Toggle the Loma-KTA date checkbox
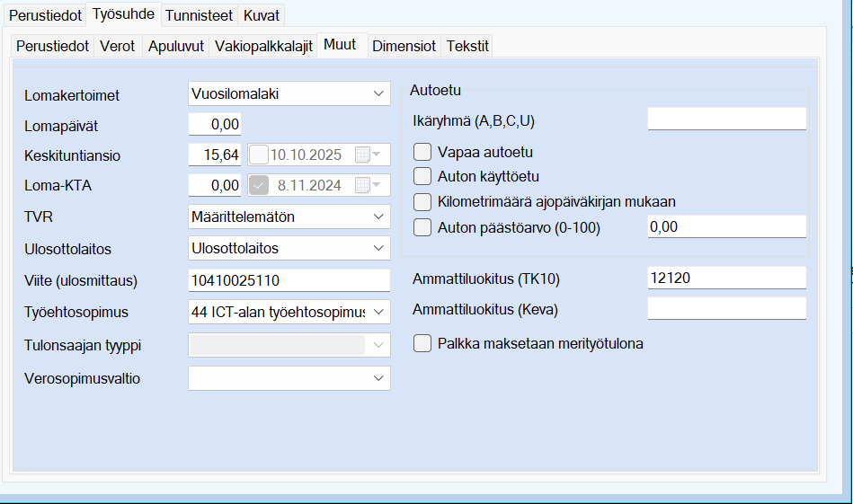 (258, 186)
